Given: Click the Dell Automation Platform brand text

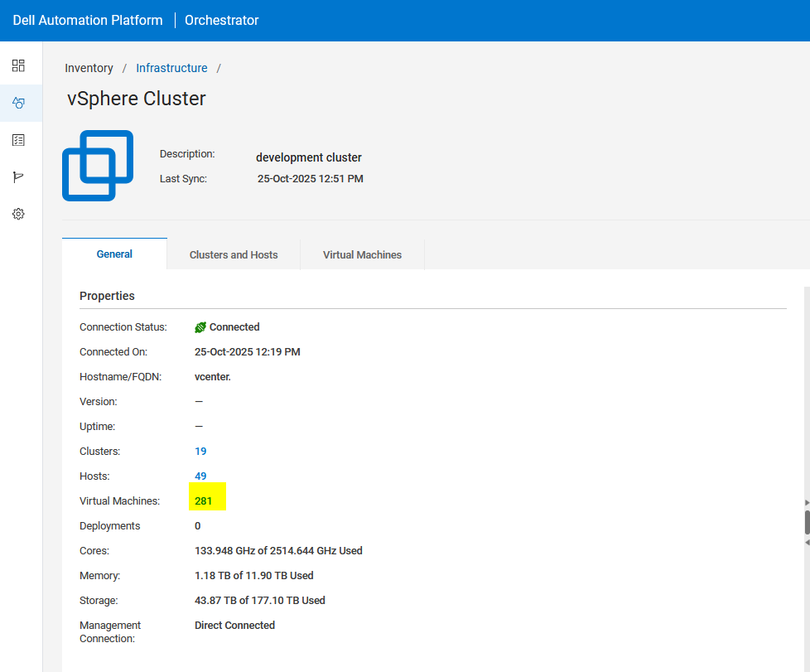Looking at the screenshot, I should (87, 20).
